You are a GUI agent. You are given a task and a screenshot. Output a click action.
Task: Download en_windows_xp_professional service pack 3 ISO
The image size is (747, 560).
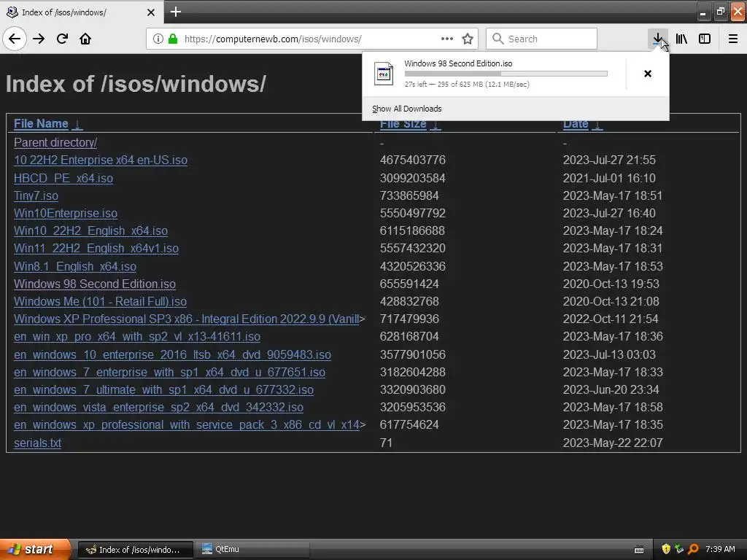coord(186,425)
